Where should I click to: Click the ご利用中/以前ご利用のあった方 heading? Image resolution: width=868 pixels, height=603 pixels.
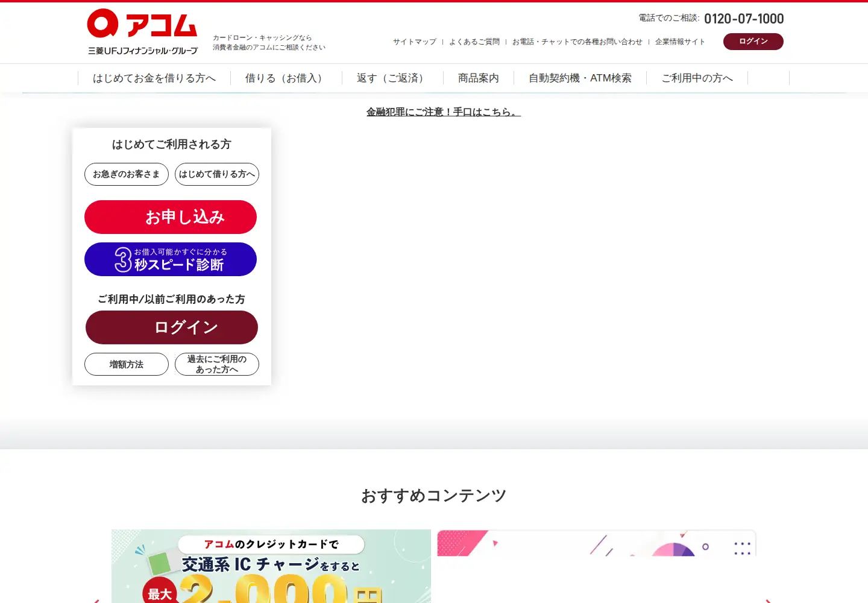point(172,299)
